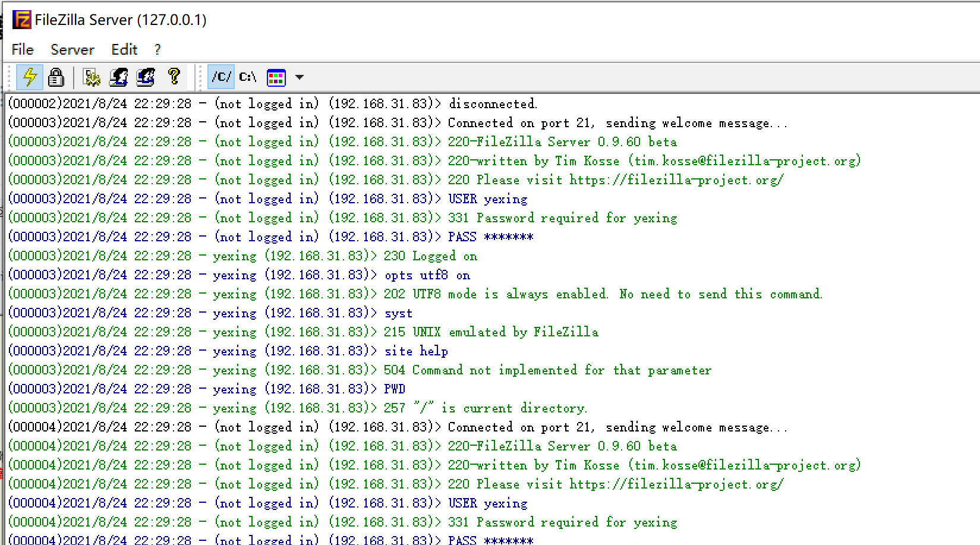Select the 'syst' command log line
This screenshot has width=980, height=545.
(x=210, y=313)
